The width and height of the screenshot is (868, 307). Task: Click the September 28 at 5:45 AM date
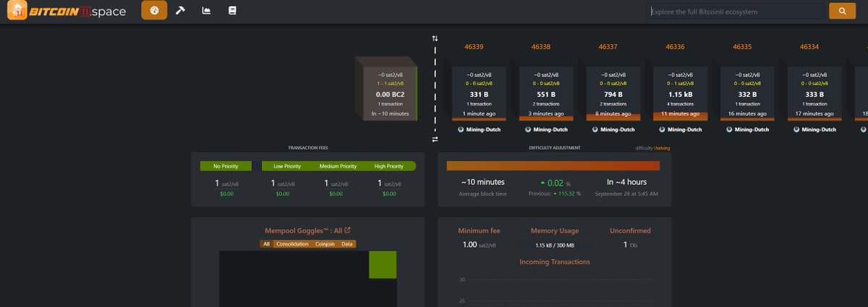click(626, 194)
